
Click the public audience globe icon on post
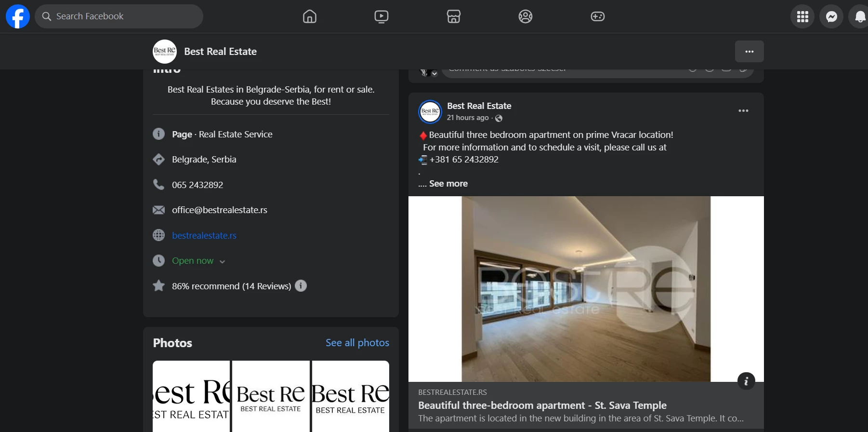(x=499, y=118)
